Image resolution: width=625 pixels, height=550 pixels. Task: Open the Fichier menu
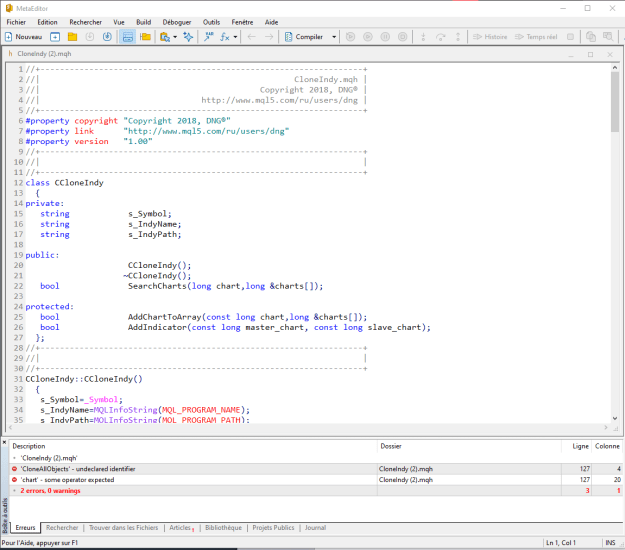[x=16, y=22]
